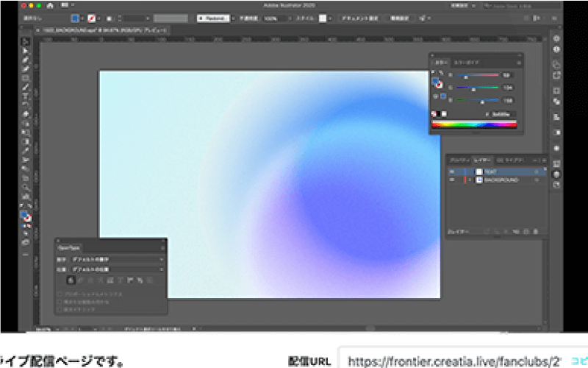The height and width of the screenshot is (368, 588).
Task: Open the workspace switcher dropdown
Action: [463, 6]
